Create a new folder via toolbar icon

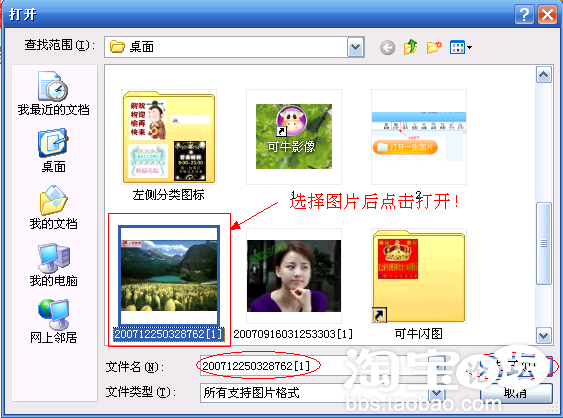click(x=434, y=47)
